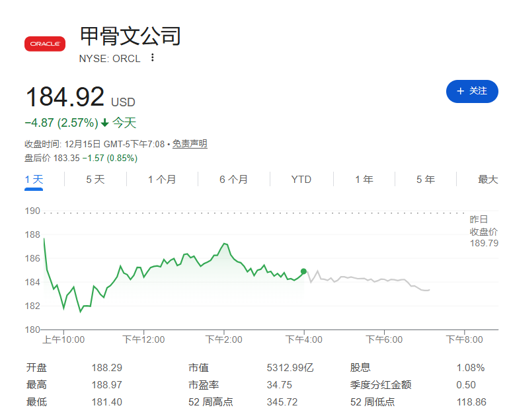Image resolution: width=507 pixels, height=420 pixels.
Task: Click the 甲骨文公司 company title
Action: (x=130, y=36)
